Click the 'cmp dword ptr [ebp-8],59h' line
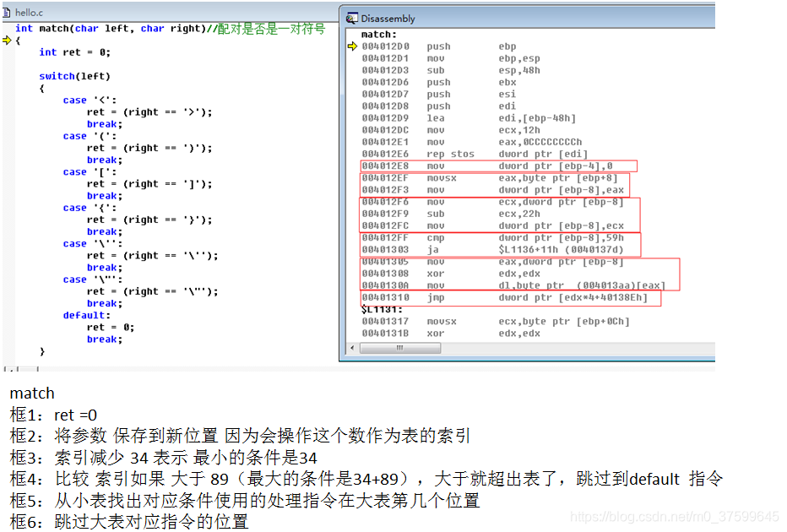The height and width of the screenshot is (532, 787). 493,238
